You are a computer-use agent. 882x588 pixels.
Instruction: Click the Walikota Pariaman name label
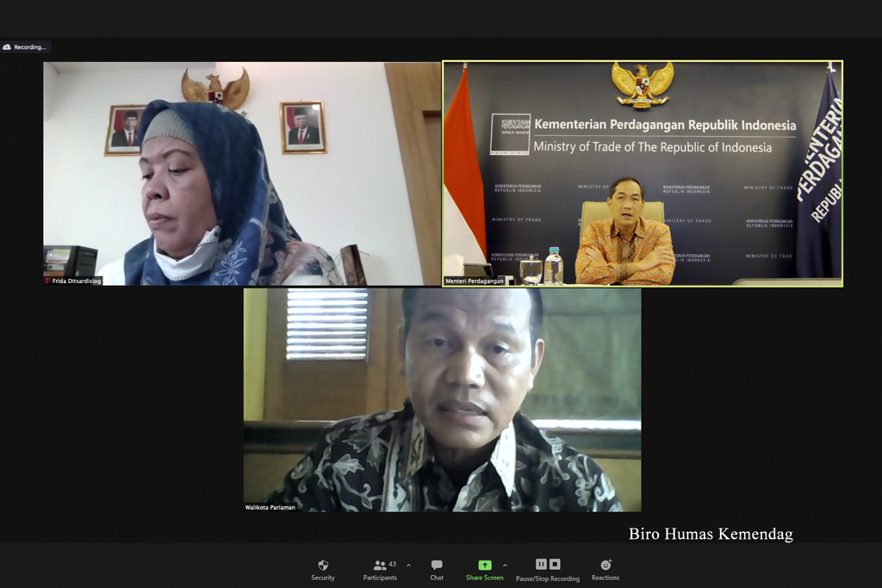(270, 507)
